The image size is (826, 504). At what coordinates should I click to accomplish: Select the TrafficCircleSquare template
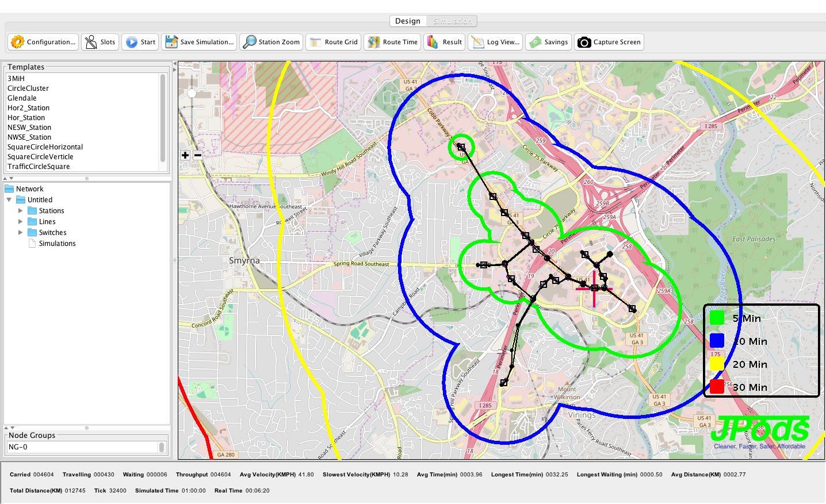tap(39, 167)
